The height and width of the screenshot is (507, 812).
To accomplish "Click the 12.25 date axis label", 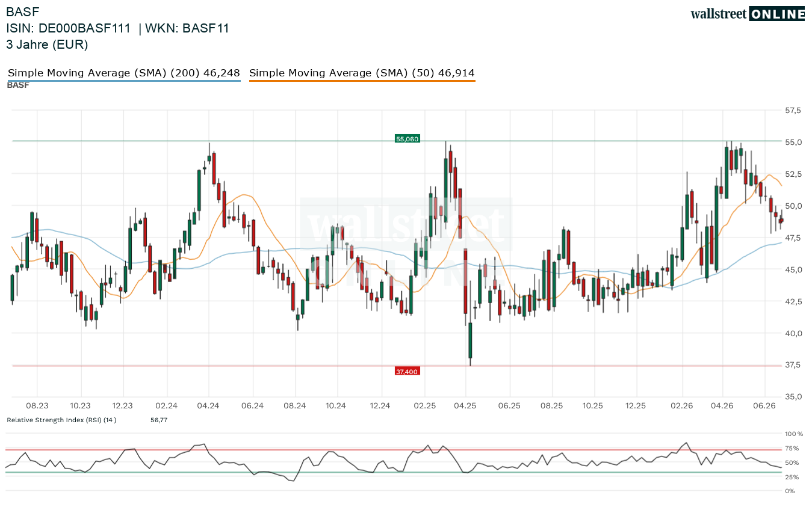I will click(636, 406).
